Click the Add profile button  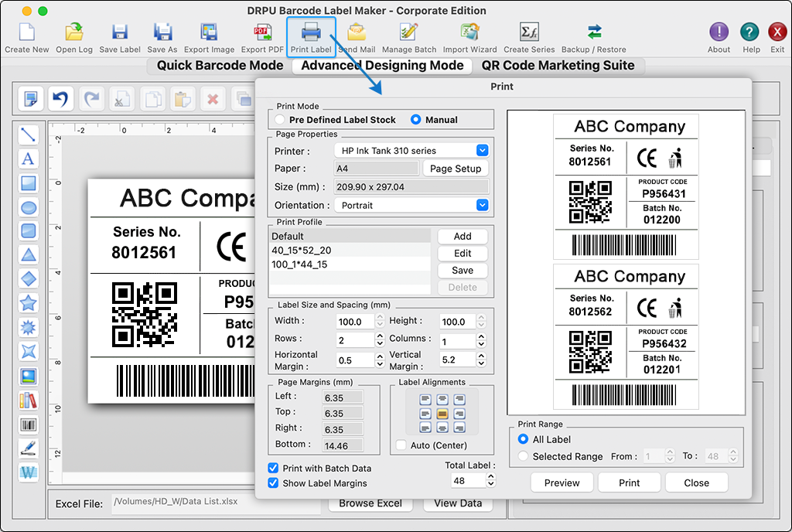[463, 236]
